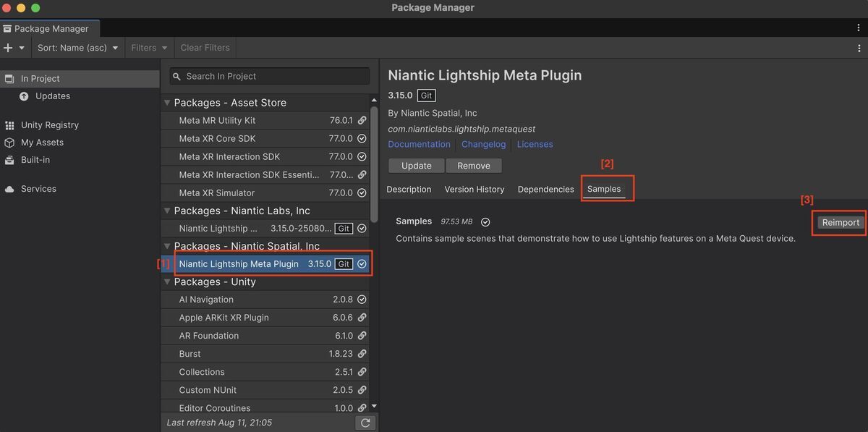The width and height of the screenshot is (868, 432).
Task: Click the My Assets cube icon
Action: 9,143
